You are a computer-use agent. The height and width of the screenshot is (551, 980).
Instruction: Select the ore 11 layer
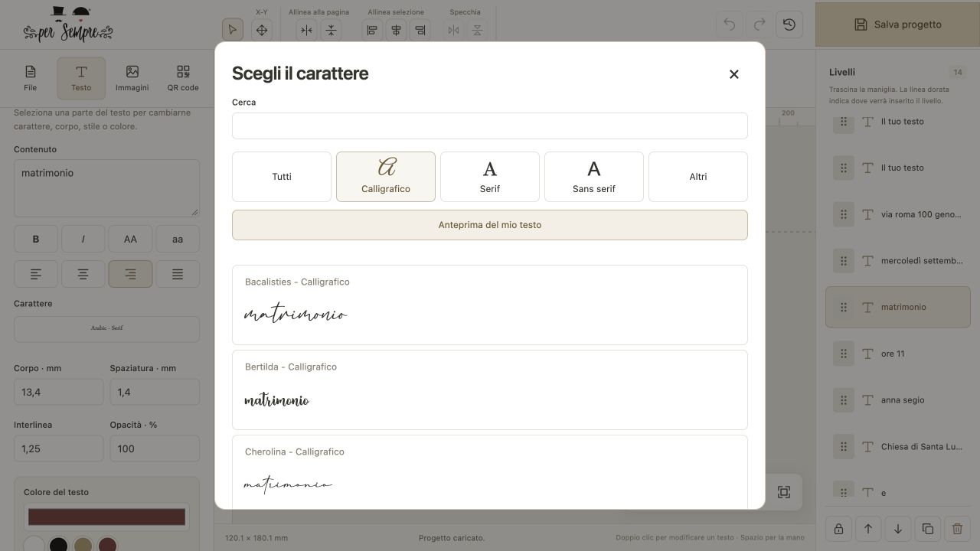click(898, 354)
